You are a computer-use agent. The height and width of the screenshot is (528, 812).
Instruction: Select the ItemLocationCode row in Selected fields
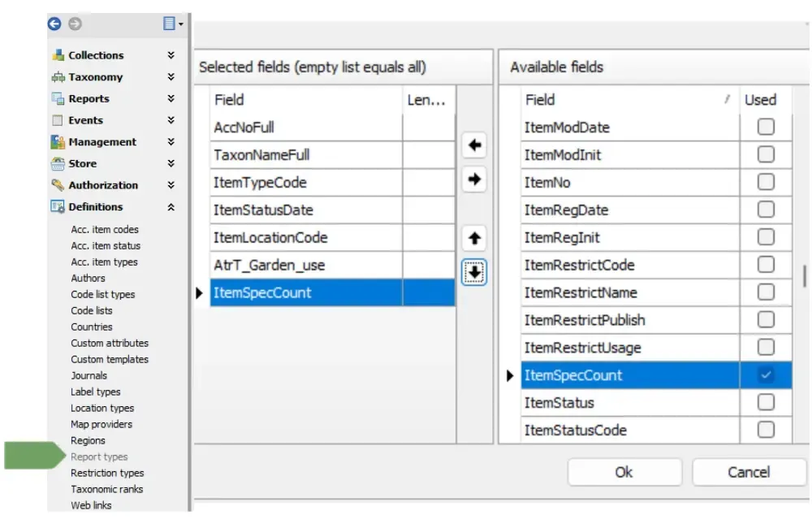click(332, 237)
